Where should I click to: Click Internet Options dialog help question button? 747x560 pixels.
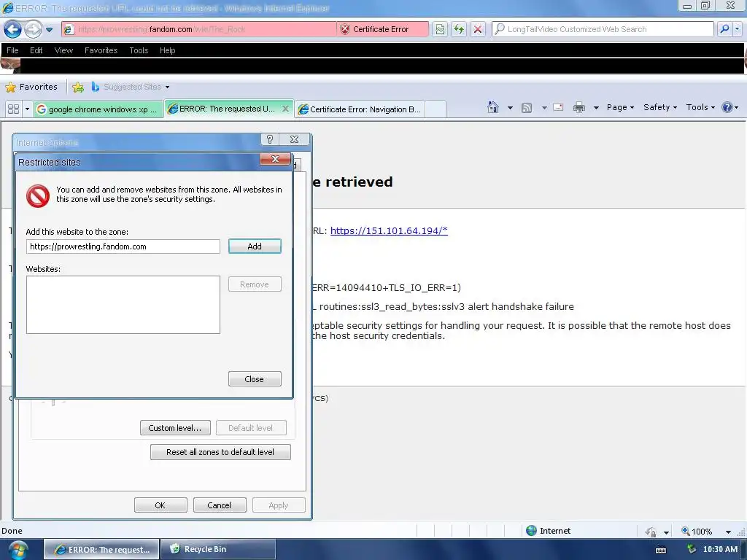pos(270,139)
